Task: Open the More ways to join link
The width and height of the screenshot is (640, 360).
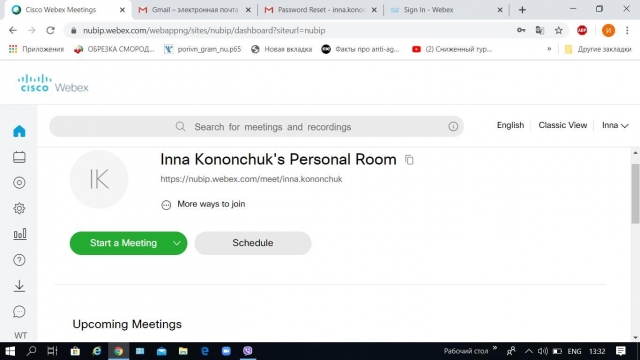Action: [211, 204]
